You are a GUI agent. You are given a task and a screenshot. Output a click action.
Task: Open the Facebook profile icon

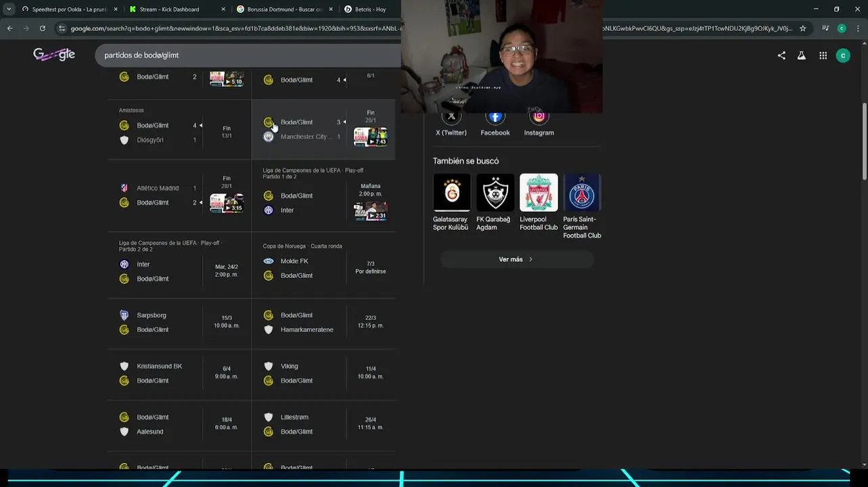point(495,116)
